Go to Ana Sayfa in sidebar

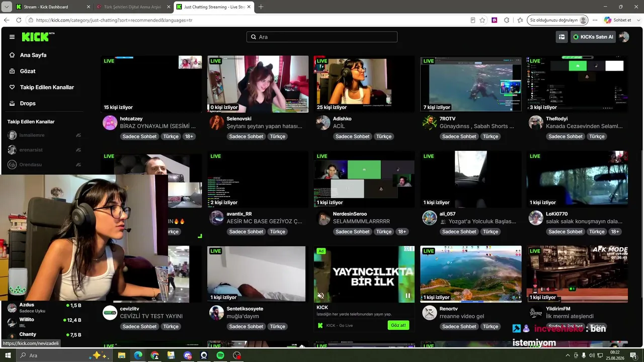[x=33, y=55]
